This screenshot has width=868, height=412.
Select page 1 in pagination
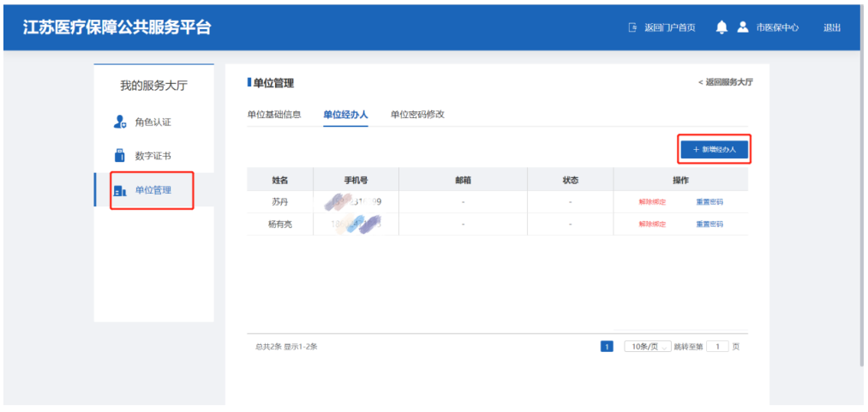[607, 347]
